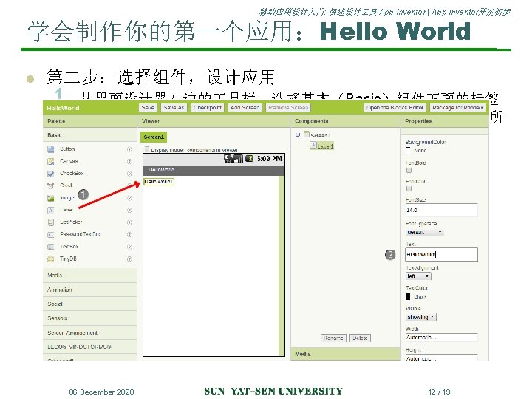Screen dimensions: 532x399
Task: Open TextColor Black swatch
Action: click(x=408, y=296)
